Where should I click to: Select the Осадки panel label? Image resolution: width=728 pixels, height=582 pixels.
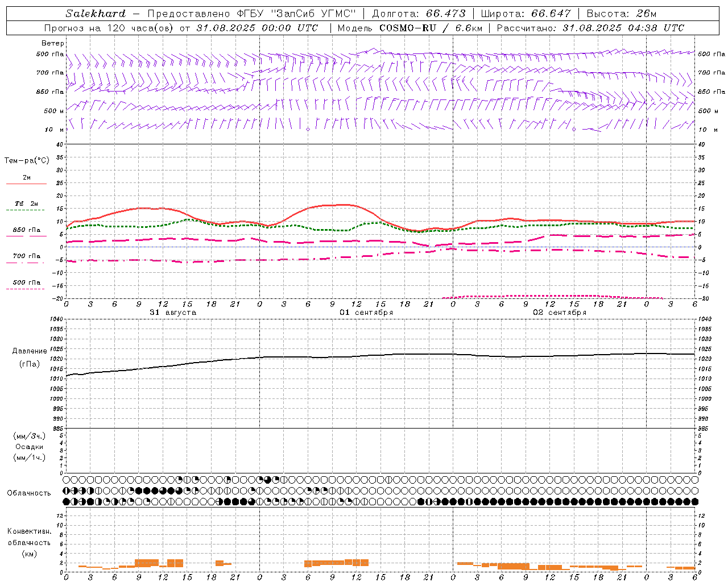point(30,447)
